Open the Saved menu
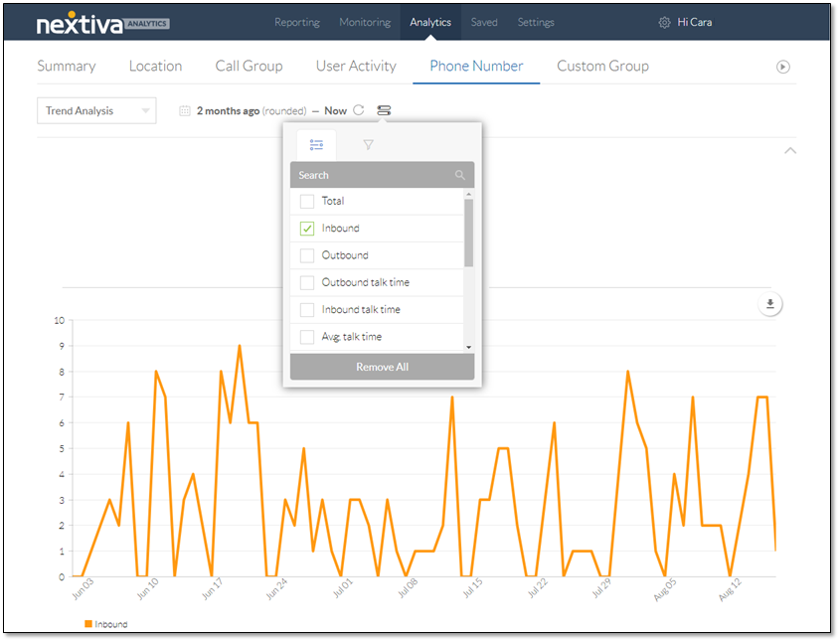The width and height of the screenshot is (840, 642). 484,23
